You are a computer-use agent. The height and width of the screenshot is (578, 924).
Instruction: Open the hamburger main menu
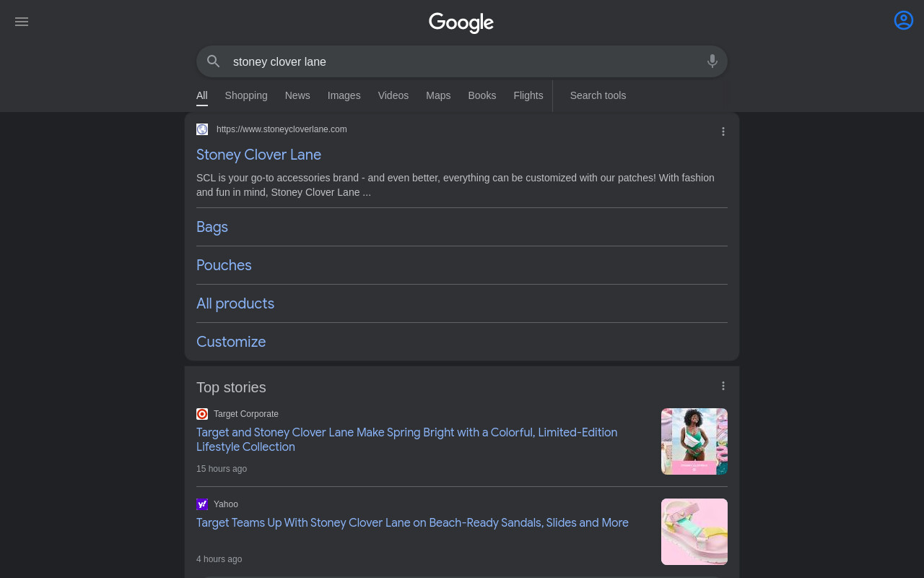pyautogui.click(x=22, y=22)
